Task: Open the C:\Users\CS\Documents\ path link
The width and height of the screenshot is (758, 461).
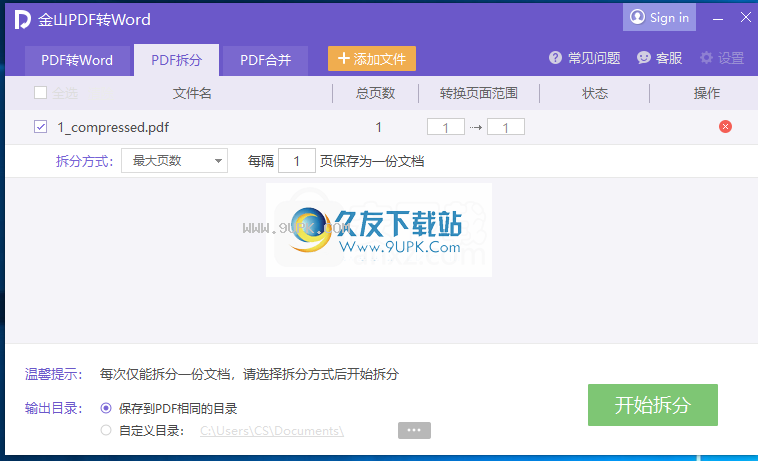Action: click(x=272, y=431)
